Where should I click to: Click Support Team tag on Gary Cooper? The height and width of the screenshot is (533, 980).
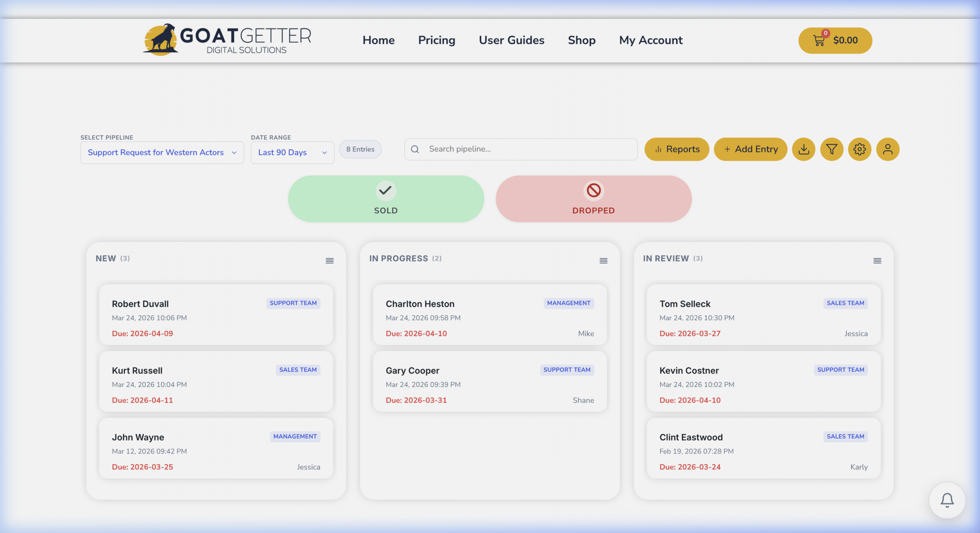point(567,370)
